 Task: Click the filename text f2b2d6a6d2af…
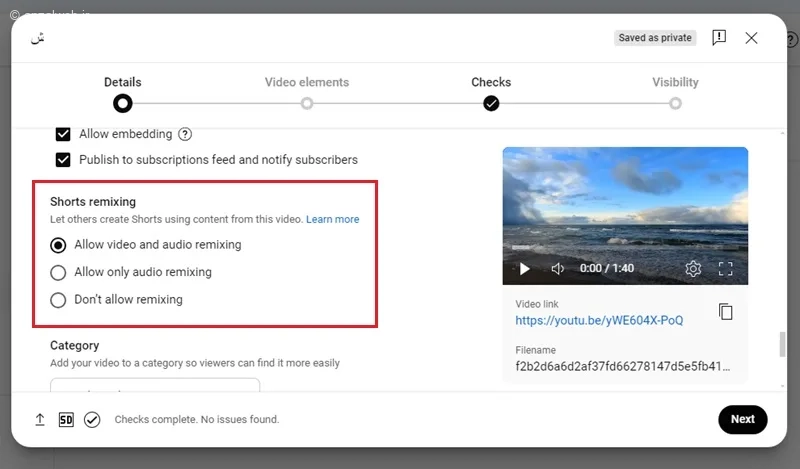click(622, 366)
